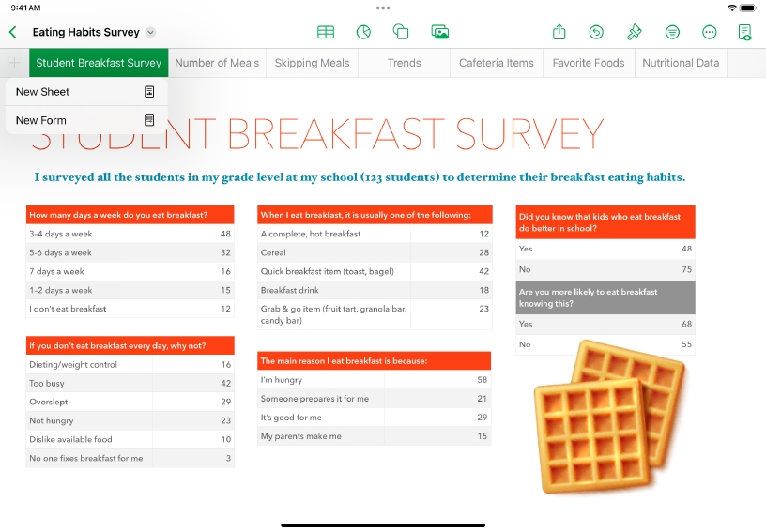The width and height of the screenshot is (766, 532).
Task: Expand the Eating Habits Survey title dropdown
Action: tap(151, 33)
